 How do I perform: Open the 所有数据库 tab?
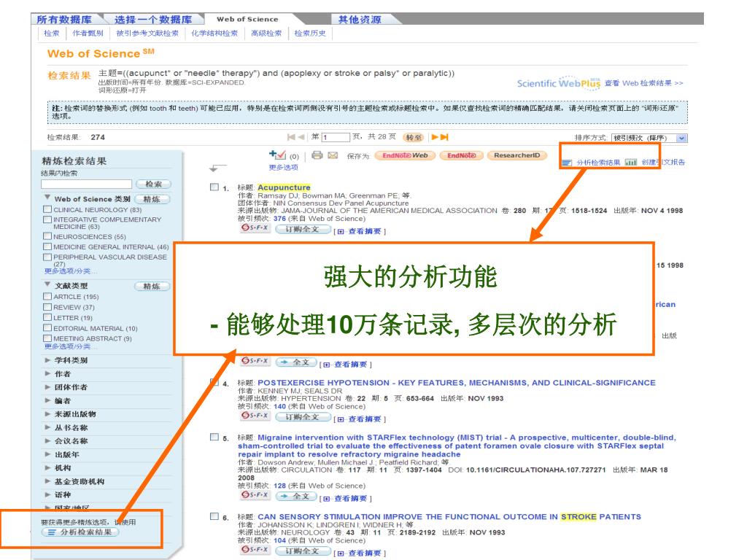tap(64, 20)
